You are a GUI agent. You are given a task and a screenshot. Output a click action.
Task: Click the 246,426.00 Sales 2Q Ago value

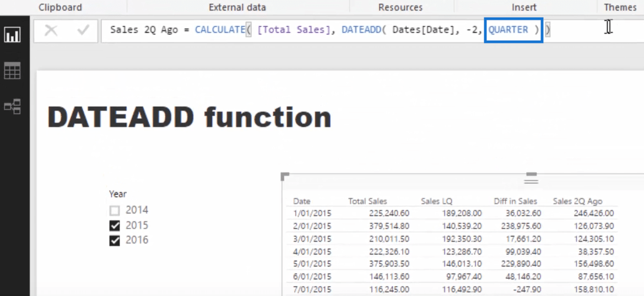coord(594,213)
